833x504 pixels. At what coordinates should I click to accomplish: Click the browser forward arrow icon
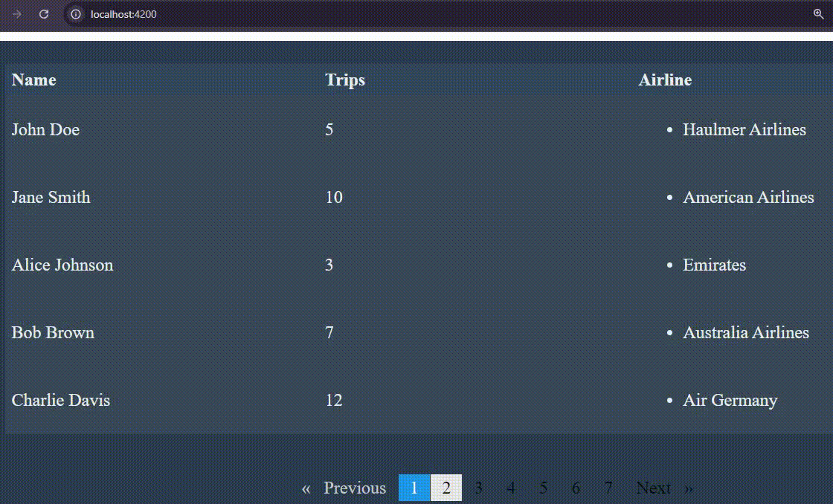[x=17, y=14]
